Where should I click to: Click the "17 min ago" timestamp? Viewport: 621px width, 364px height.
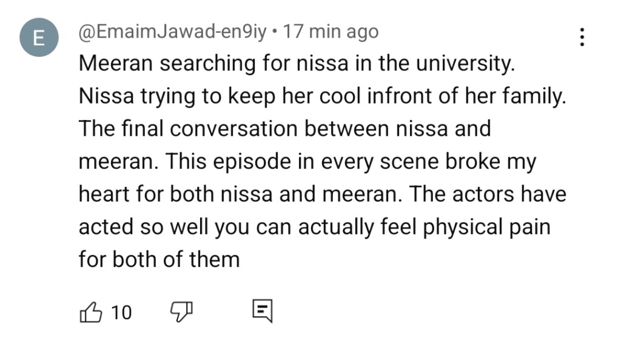coord(331,31)
